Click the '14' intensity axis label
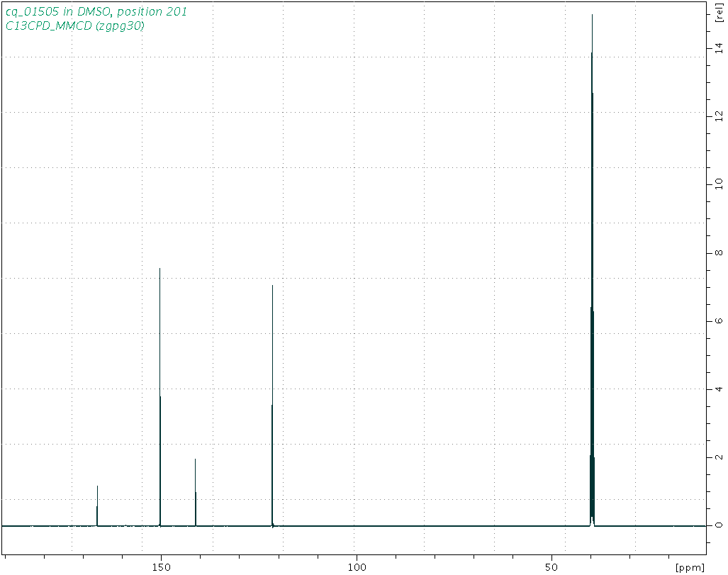 tap(719, 47)
